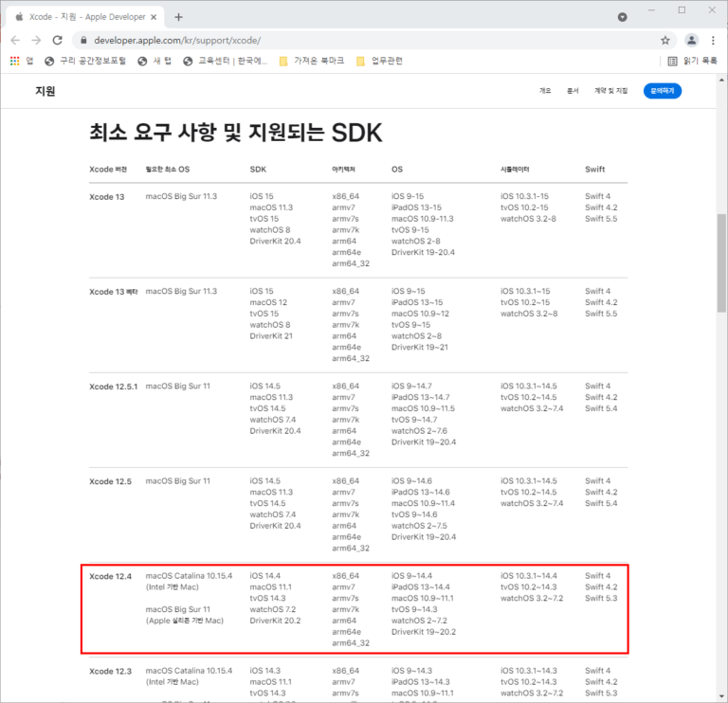Open the 개요 navigation item

[545, 91]
